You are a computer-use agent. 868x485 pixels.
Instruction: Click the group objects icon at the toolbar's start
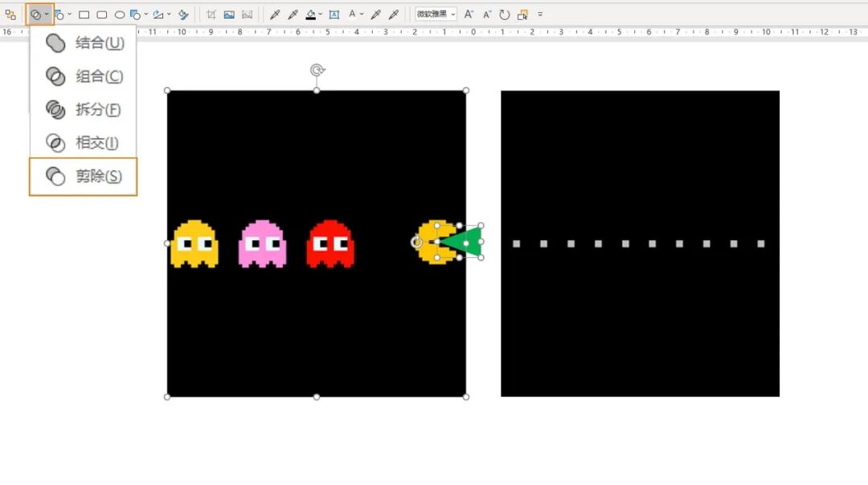[10, 15]
